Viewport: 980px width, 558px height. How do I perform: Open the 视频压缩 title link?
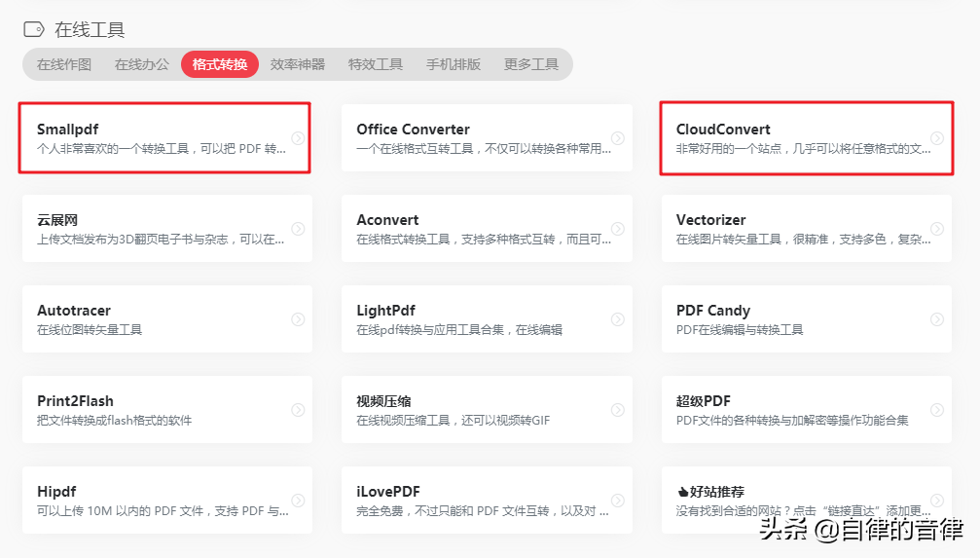click(383, 401)
